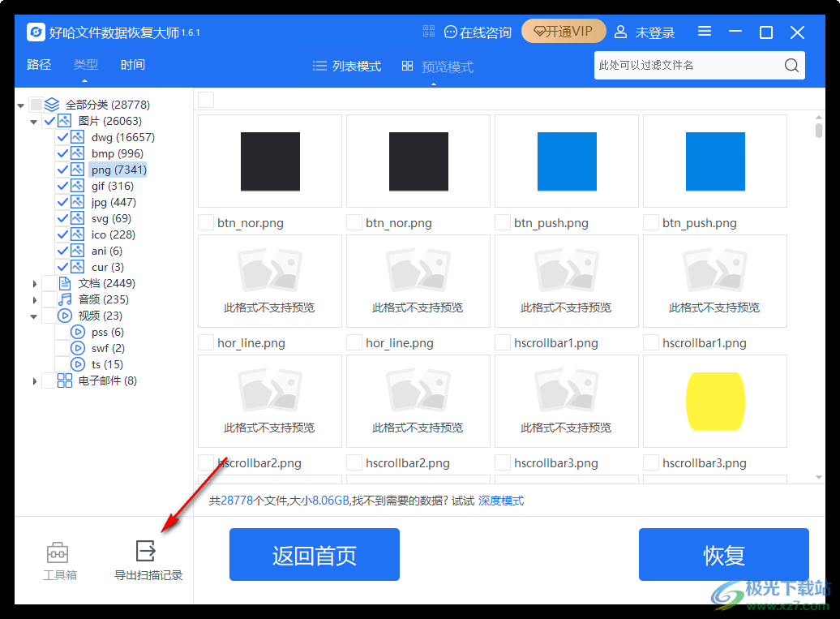The image size is (840, 619).
Task: Select the jpg (447) tree row
Action: [x=114, y=202]
